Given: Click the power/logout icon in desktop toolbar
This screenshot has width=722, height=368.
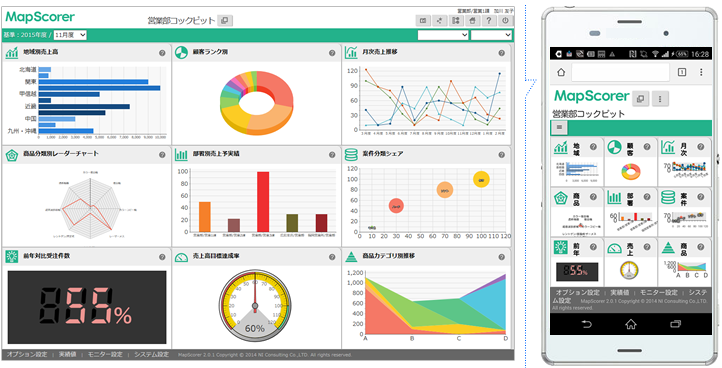Looking at the screenshot, I should 506,20.
